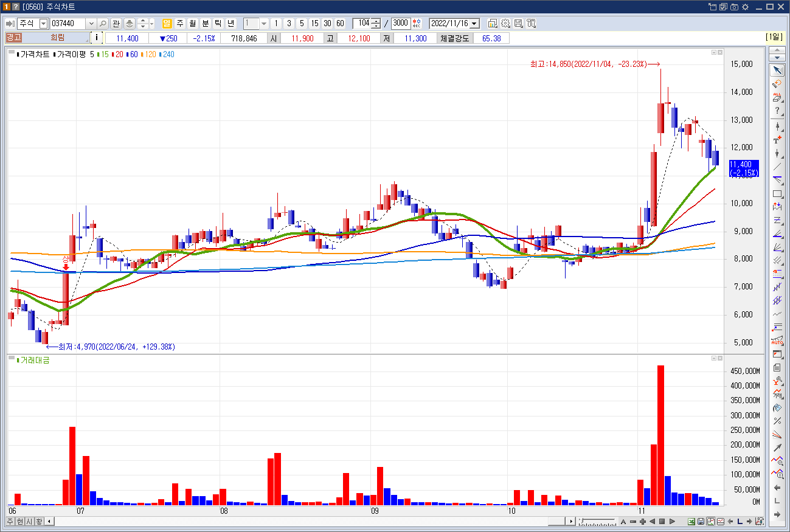Select the weekly (주) period toggle

pos(180,24)
